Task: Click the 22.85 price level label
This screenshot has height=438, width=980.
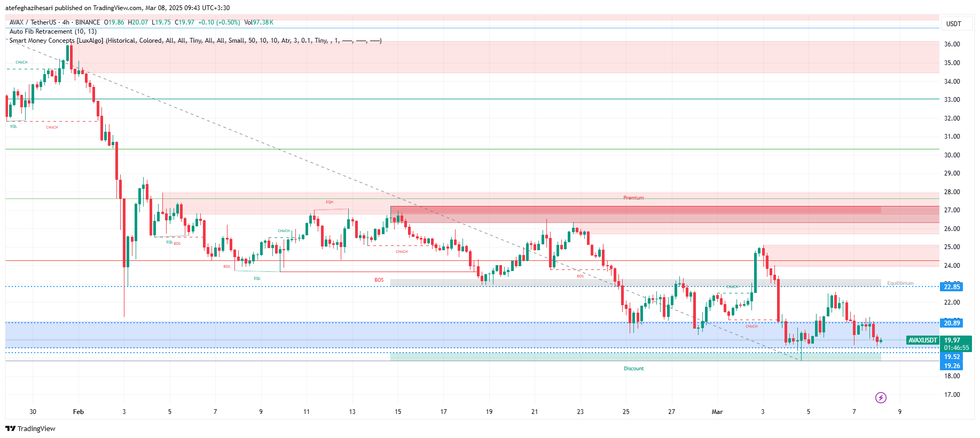Action: (952, 287)
